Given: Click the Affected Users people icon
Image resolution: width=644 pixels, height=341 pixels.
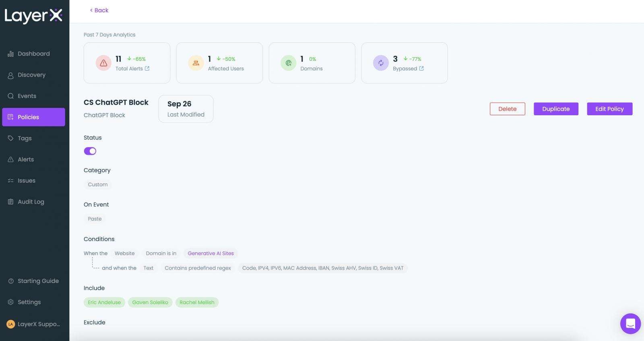Looking at the screenshot, I should (x=196, y=63).
